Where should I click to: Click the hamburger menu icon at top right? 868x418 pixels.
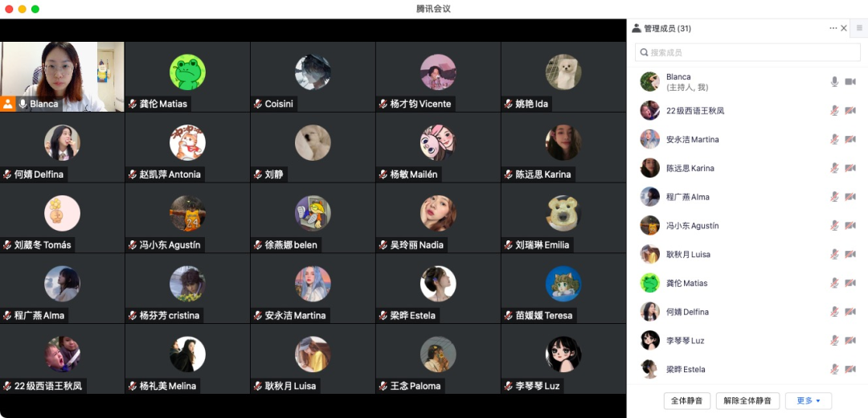point(859,27)
